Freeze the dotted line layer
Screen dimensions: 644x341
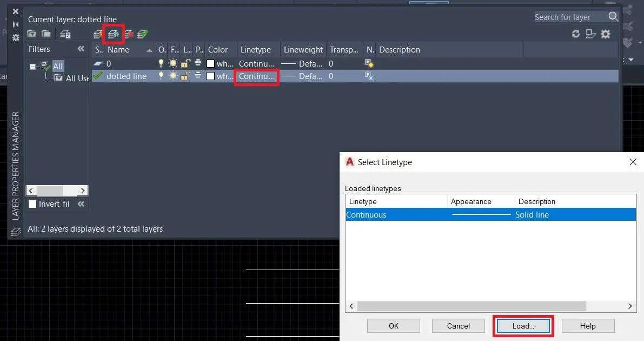172,76
